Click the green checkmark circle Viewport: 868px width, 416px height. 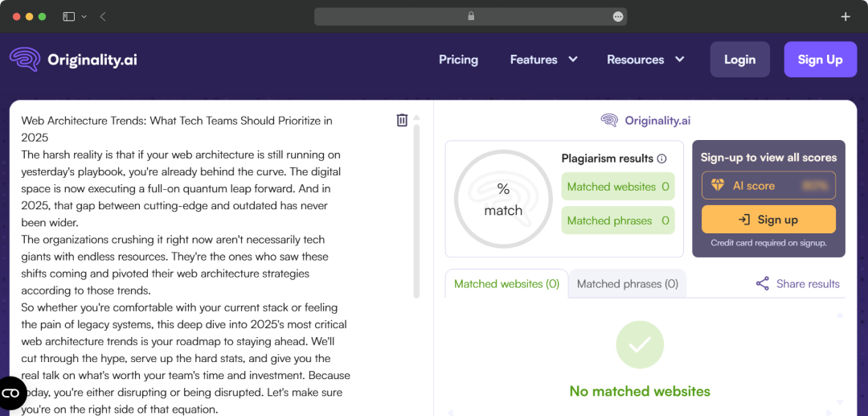[640, 344]
